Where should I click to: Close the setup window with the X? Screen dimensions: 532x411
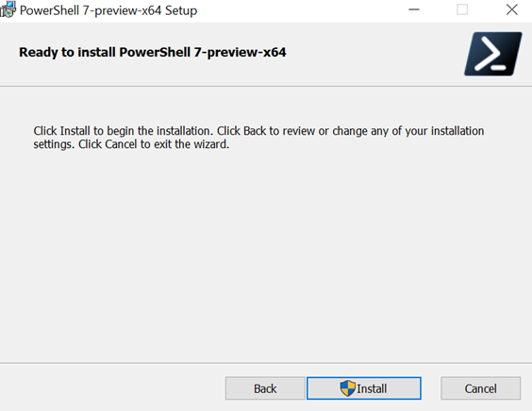pos(511,9)
